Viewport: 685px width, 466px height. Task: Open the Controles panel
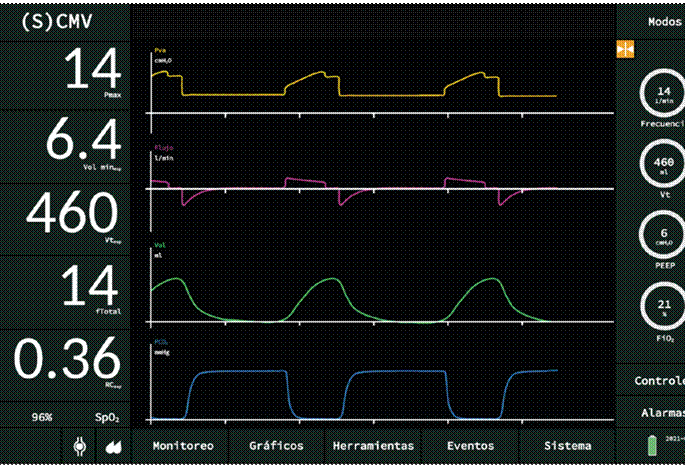(659, 381)
